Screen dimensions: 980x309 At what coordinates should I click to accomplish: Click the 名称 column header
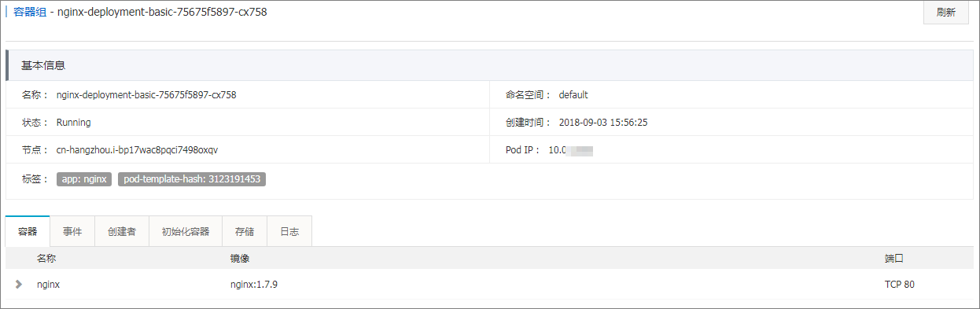click(46, 258)
